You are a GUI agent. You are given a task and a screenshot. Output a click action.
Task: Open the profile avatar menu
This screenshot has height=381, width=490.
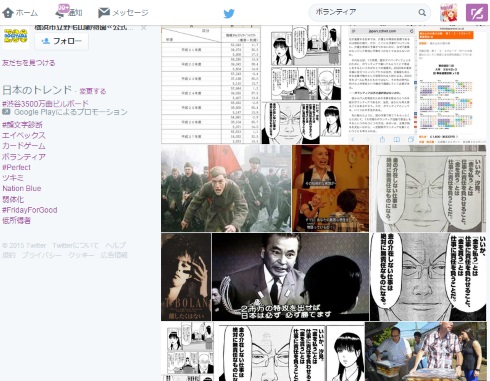click(x=449, y=13)
